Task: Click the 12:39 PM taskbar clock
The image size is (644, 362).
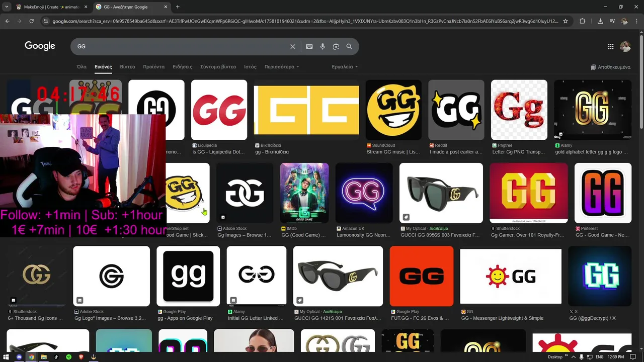Action: pyautogui.click(x=615, y=357)
